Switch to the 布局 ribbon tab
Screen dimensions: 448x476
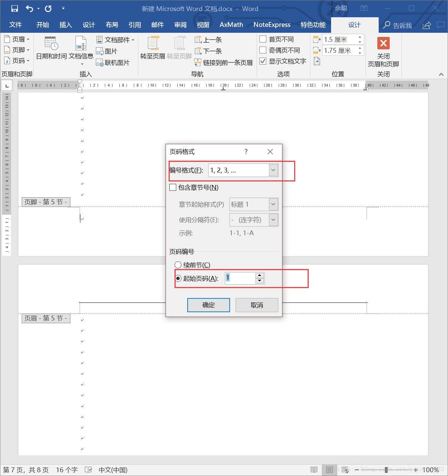[x=112, y=25]
